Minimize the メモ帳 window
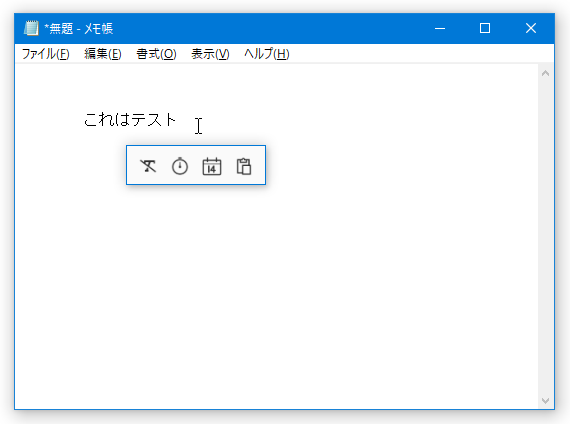This screenshot has width=570, height=424. coord(440,28)
